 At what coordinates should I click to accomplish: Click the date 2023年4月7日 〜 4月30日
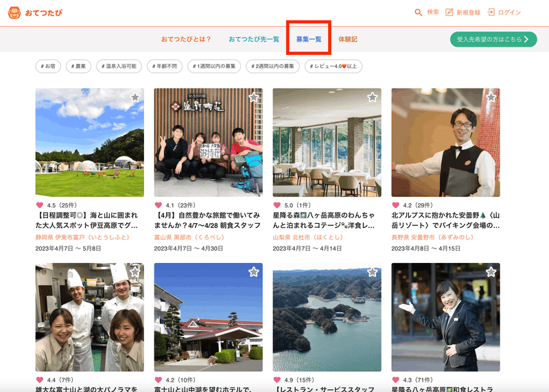[188, 249]
